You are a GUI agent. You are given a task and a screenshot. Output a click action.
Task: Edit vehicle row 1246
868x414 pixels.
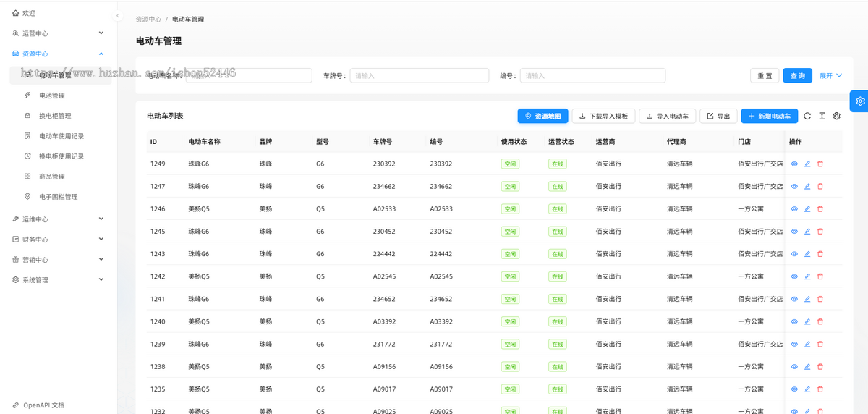click(807, 208)
